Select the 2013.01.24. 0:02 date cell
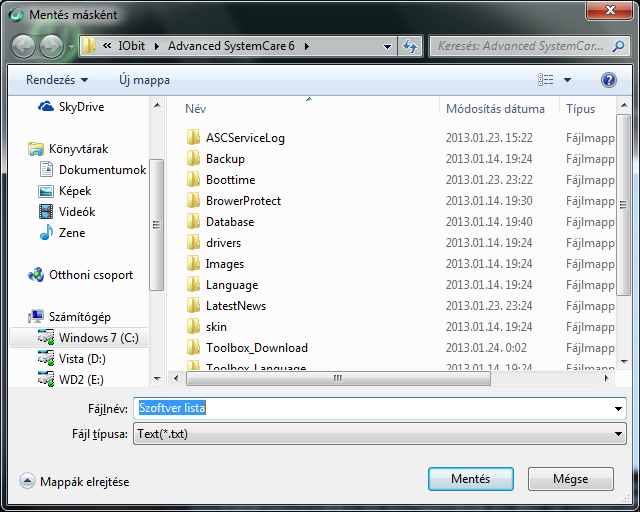 click(486, 348)
